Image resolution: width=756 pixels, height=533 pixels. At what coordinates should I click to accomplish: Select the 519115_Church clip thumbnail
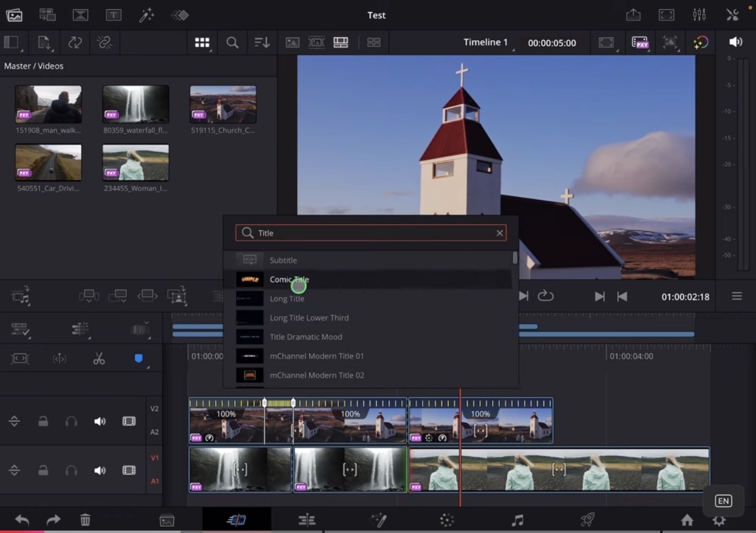click(223, 103)
